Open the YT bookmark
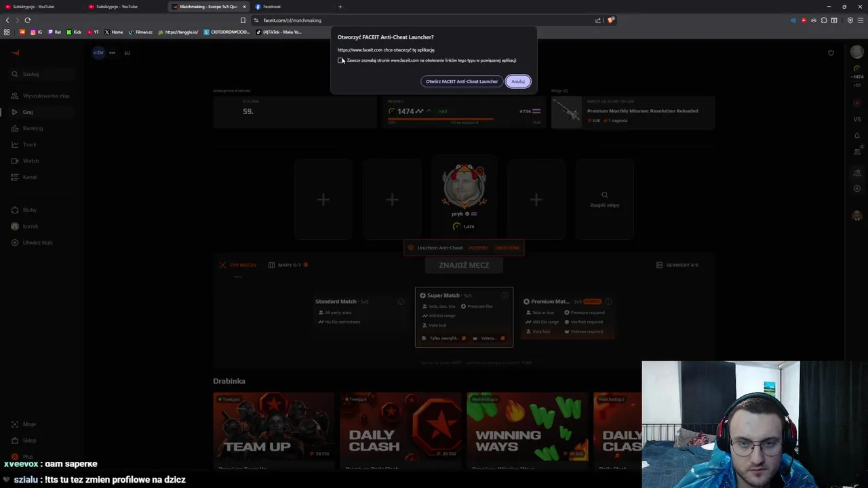 [93, 32]
